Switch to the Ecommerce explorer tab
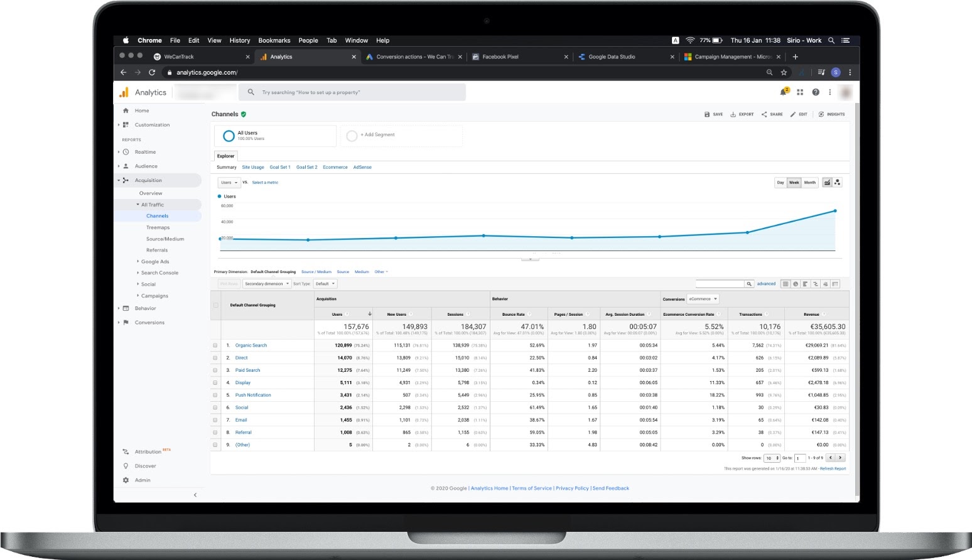 (x=335, y=167)
